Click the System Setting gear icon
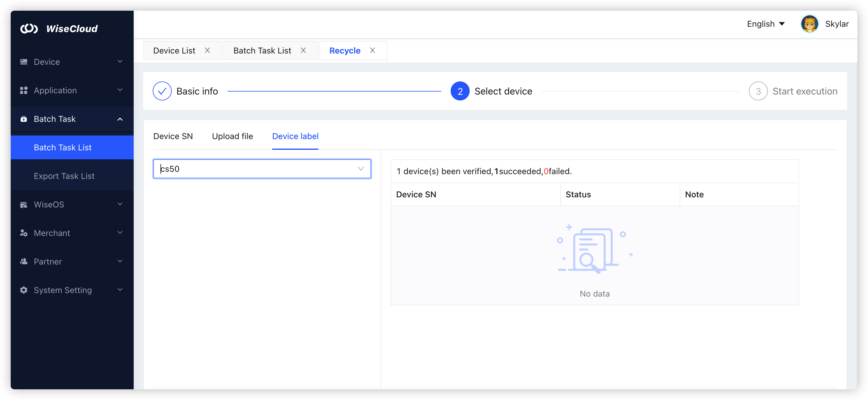The width and height of the screenshot is (868, 400). click(23, 290)
